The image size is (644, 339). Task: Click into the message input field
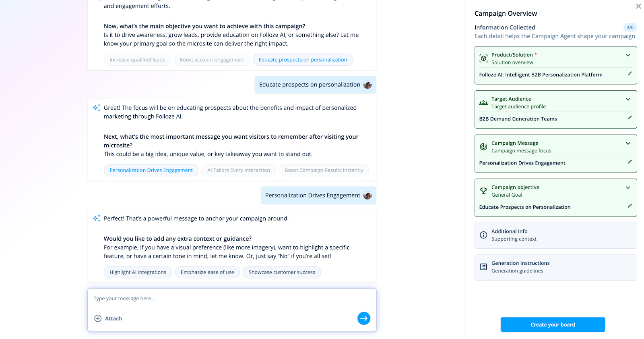(225, 299)
